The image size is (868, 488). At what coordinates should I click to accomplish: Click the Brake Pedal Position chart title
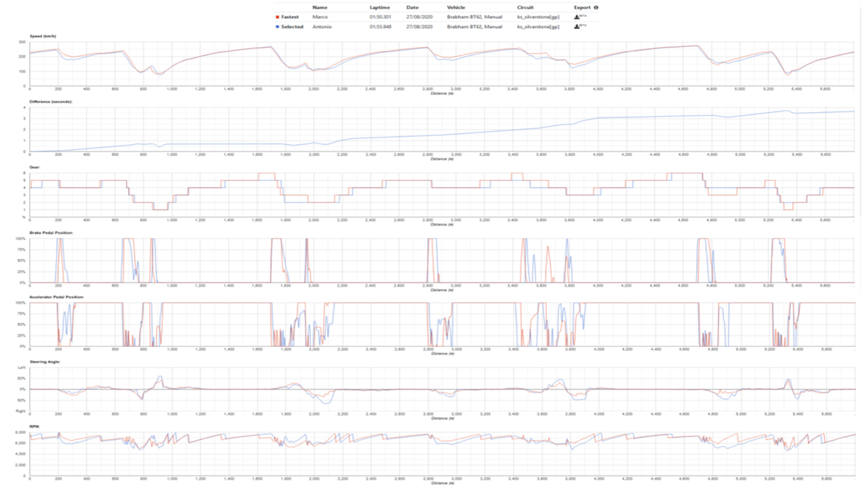tap(51, 233)
